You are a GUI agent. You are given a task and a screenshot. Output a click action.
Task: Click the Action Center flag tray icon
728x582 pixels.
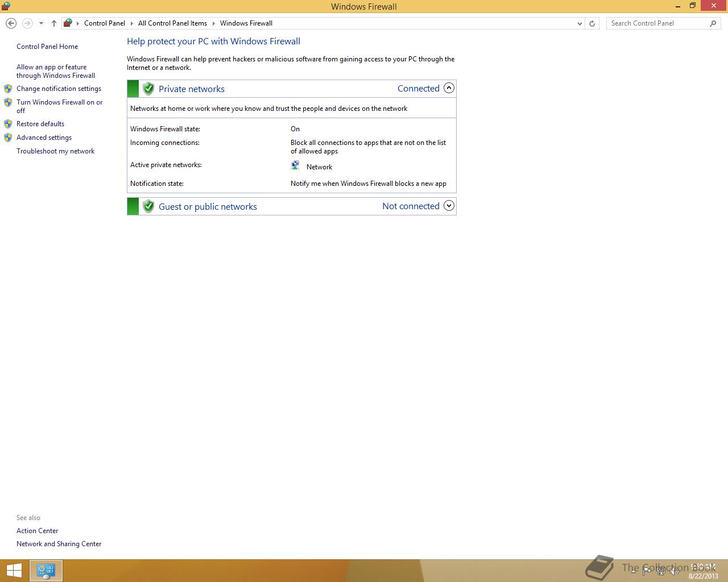(647, 571)
